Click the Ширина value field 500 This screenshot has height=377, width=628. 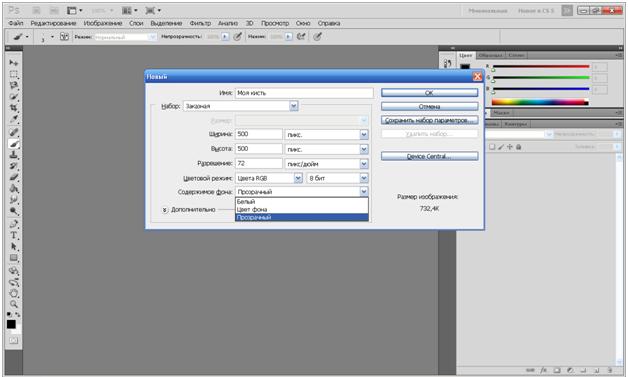(259, 134)
